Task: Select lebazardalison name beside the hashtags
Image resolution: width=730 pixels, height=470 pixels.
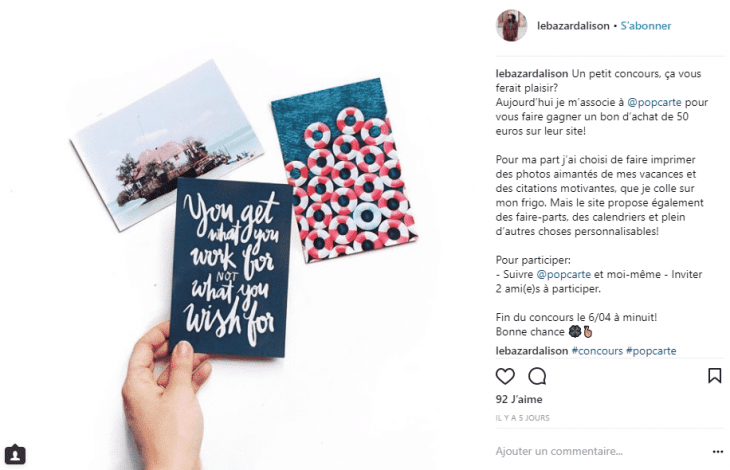Action: (532, 351)
